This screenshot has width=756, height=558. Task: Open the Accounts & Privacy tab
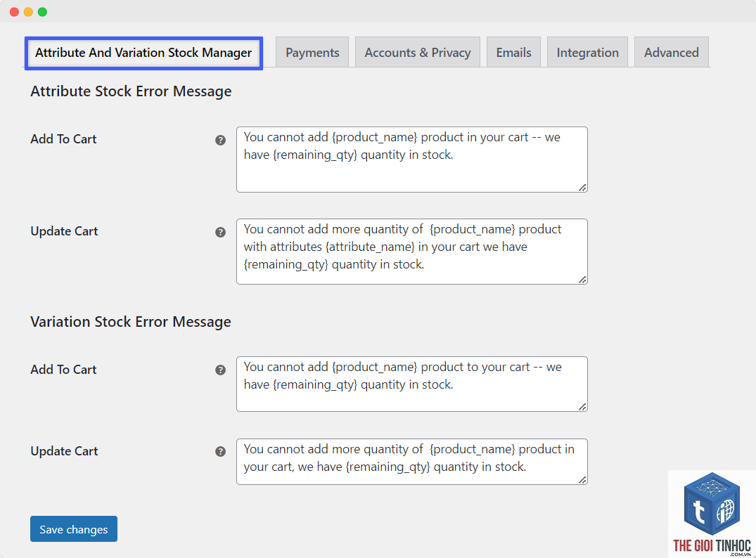[x=418, y=53]
